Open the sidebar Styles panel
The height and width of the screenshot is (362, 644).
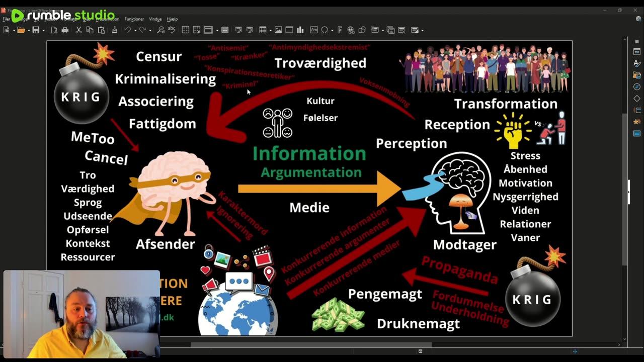click(637, 63)
